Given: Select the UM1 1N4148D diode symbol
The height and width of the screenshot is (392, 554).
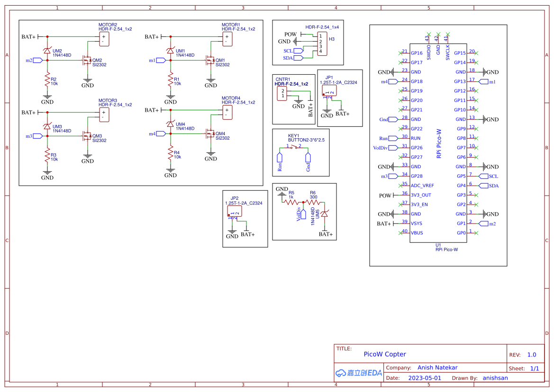Looking at the screenshot, I should pos(170,51).
